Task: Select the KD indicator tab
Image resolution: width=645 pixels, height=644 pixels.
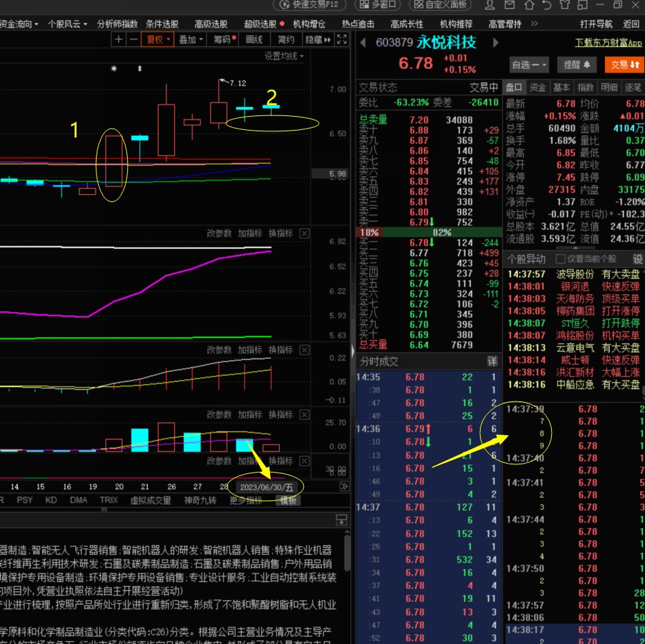Action: pos(51,500)
